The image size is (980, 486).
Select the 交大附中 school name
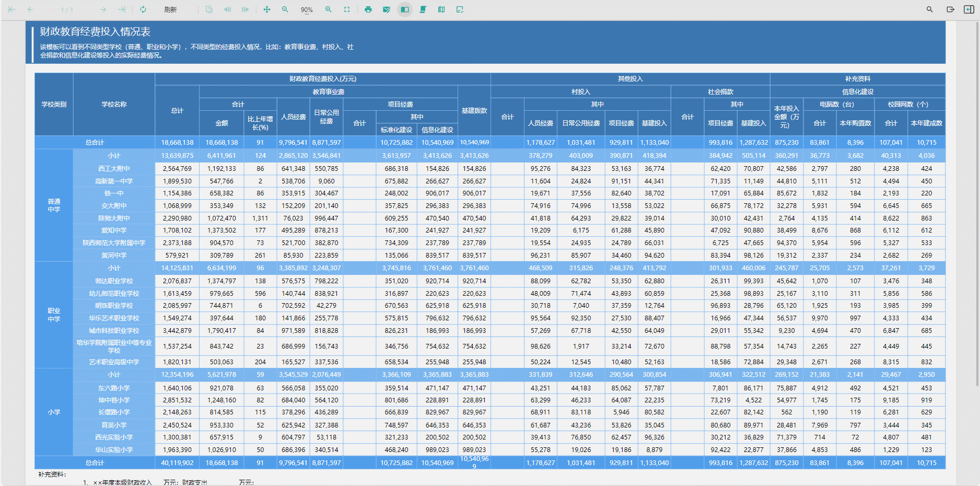114,206
